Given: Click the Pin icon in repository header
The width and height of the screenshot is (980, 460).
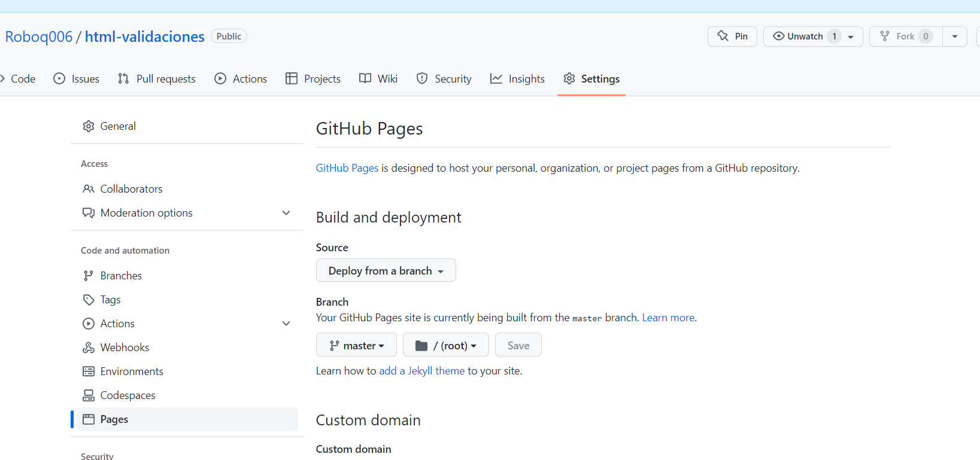Looking at the screenshot, I should pos(723,36).
